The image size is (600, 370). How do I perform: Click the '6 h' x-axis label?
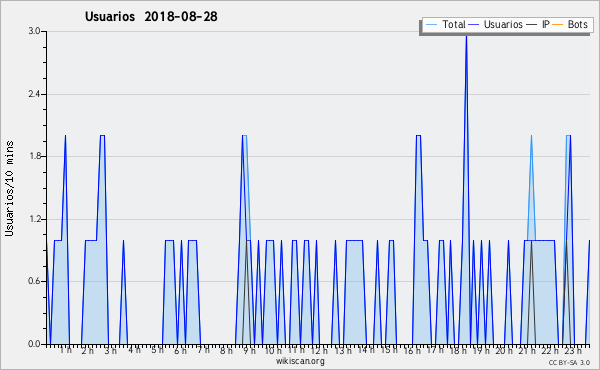coord(180,351)
